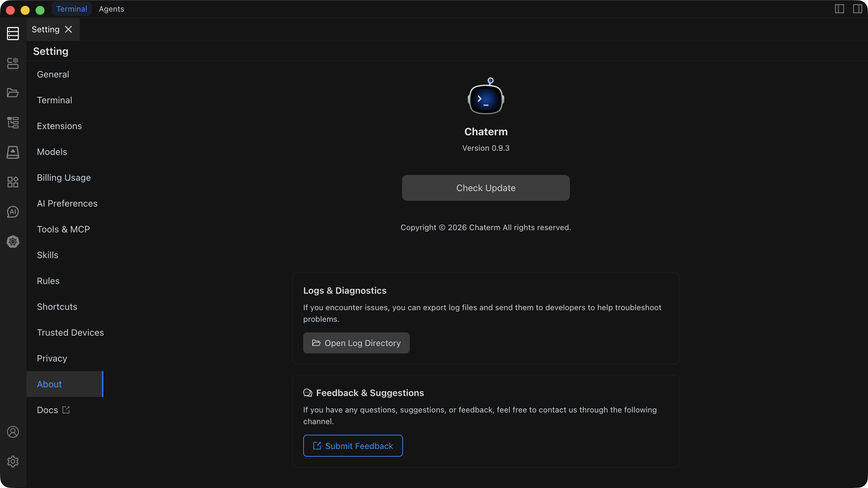Screen dimensions: 868x488
Task: Open the Trusted Devices settings section
Action: click(x=70, y=332)
